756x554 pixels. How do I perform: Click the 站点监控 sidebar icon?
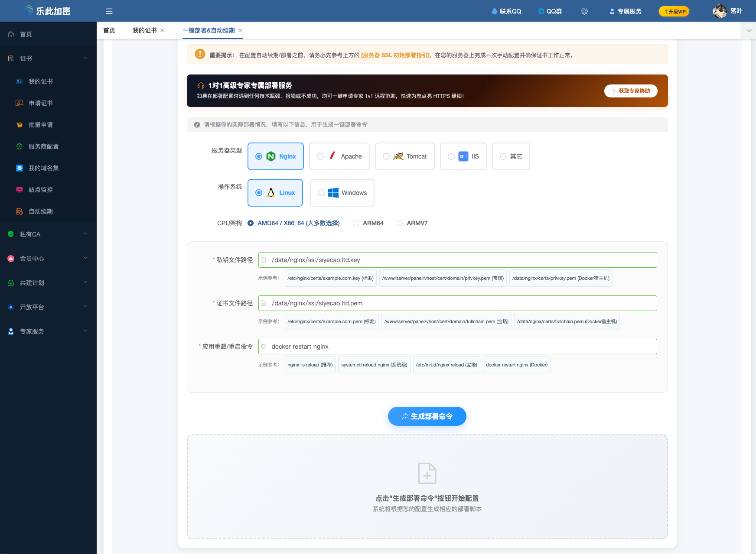[x=20, y=190]
